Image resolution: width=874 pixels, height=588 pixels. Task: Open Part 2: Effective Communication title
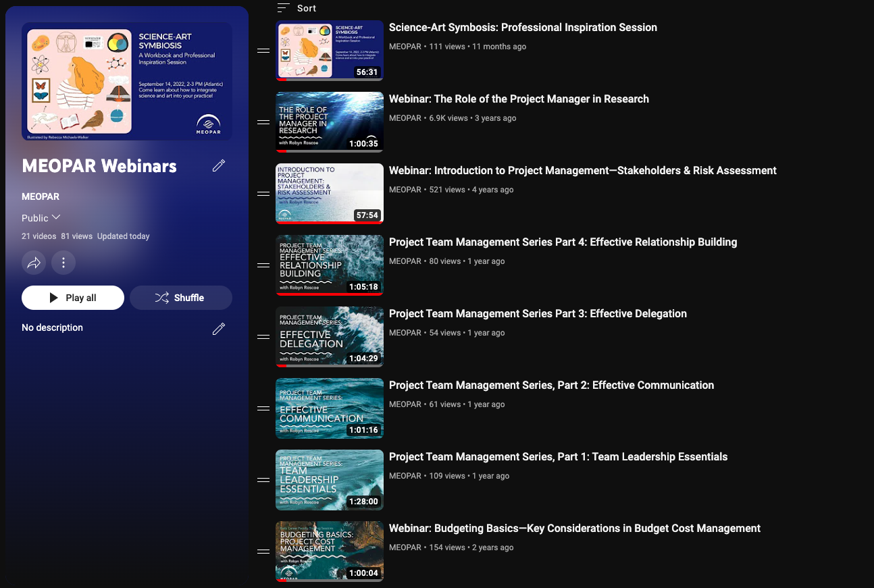click(x=551, y=385)
